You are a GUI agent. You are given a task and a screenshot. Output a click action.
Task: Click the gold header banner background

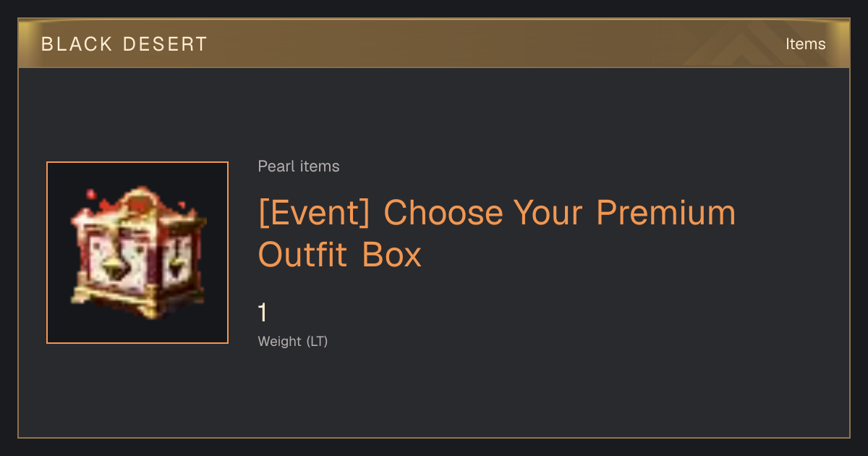point(434,43)
